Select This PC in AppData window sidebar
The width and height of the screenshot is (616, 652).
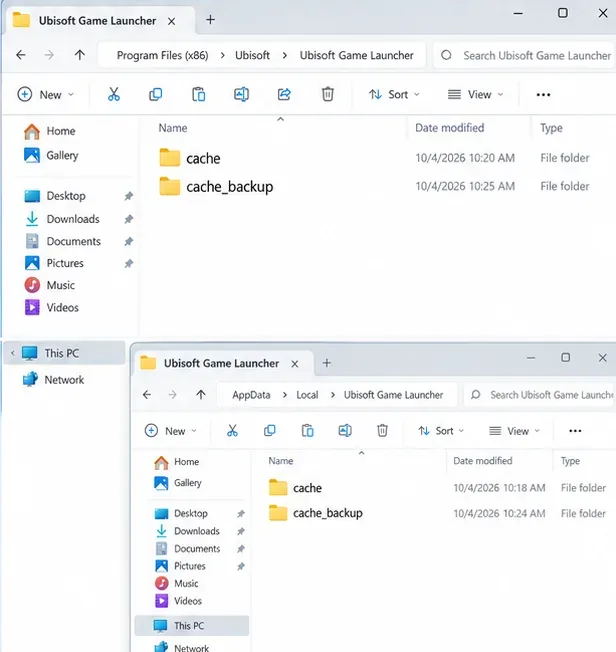pos(191,626)
